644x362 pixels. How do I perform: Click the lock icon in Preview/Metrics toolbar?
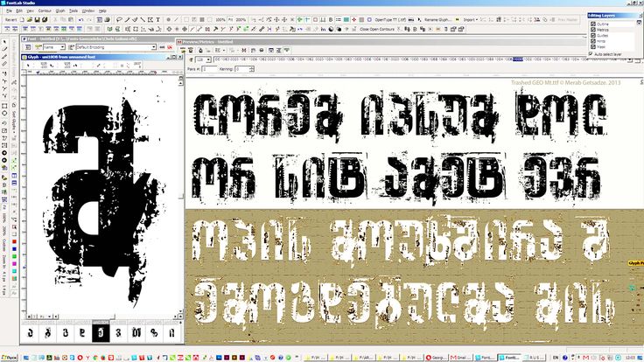201,50
